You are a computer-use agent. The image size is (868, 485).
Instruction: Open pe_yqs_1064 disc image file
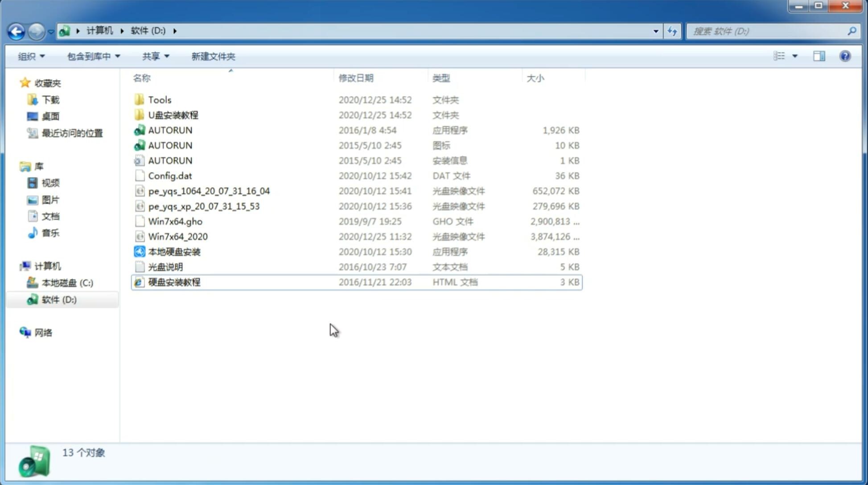(x=209, y=191)
